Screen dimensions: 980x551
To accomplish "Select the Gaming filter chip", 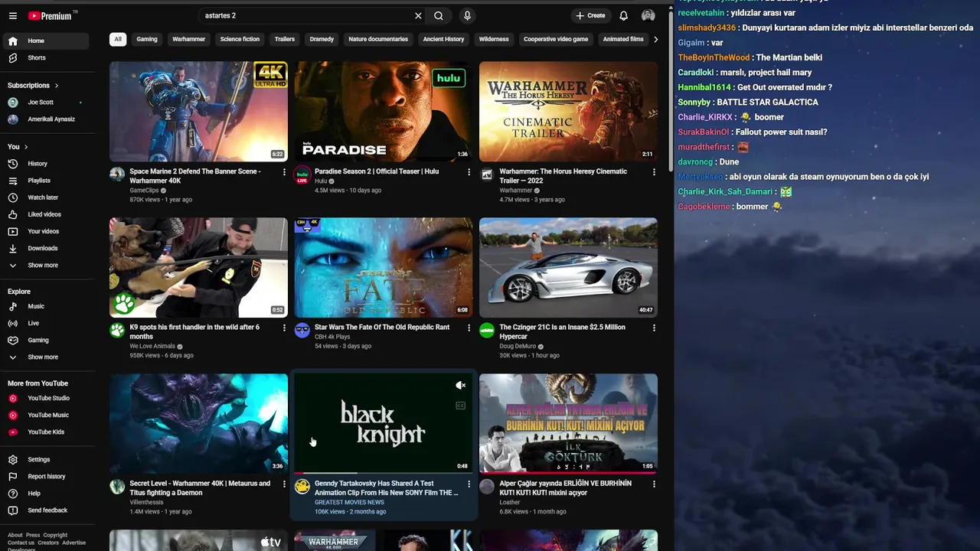I will 147,39.
